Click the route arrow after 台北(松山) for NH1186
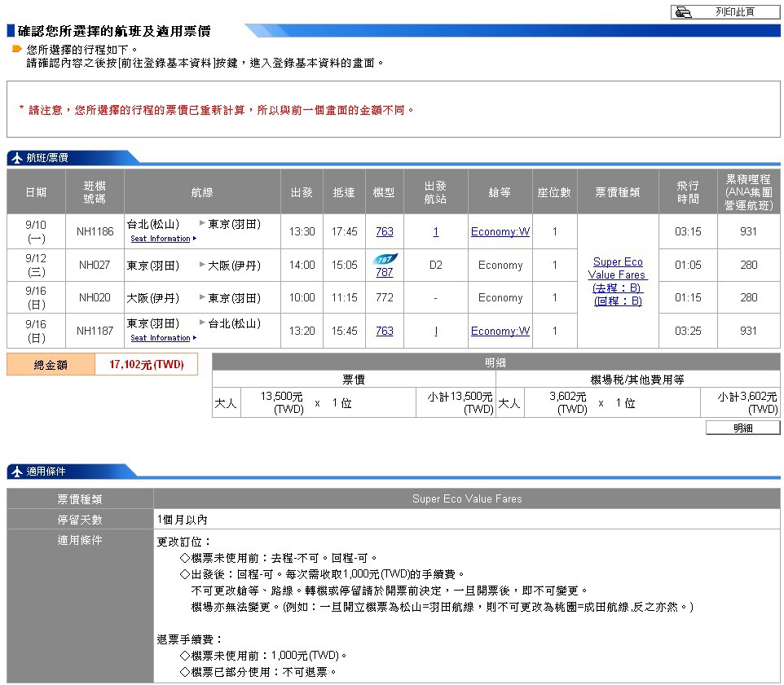The image size is (784, 685). (x=203, y=223)
